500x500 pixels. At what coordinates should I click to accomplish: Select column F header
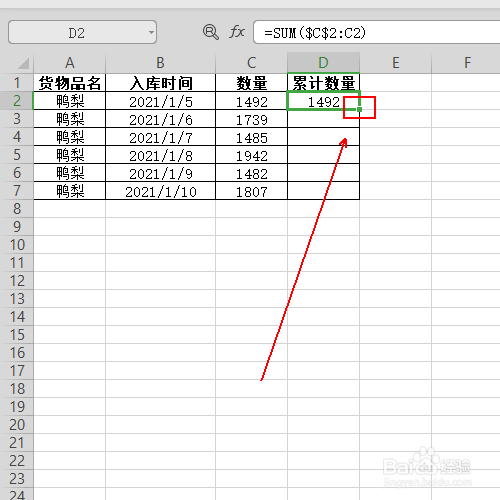[466, 63]
